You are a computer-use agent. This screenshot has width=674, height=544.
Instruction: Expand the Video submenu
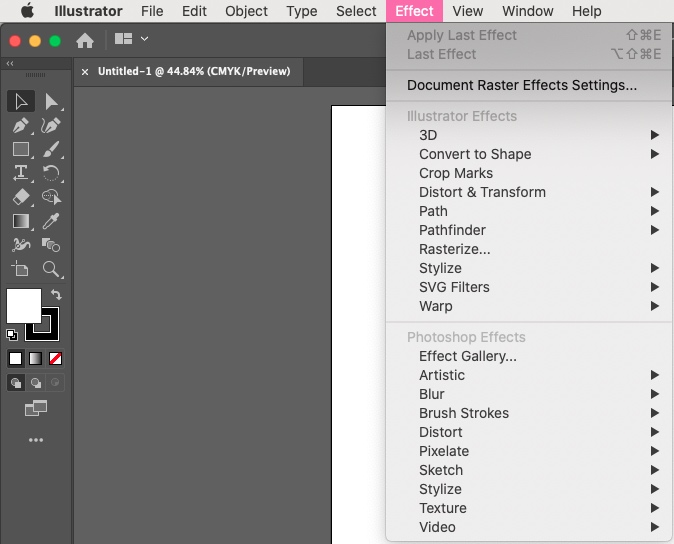[529, 527]
